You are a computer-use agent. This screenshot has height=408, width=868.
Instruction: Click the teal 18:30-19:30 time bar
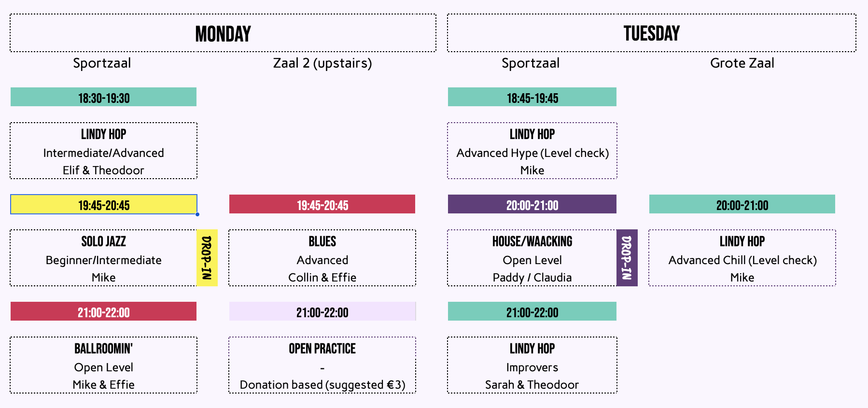[103, 97]
